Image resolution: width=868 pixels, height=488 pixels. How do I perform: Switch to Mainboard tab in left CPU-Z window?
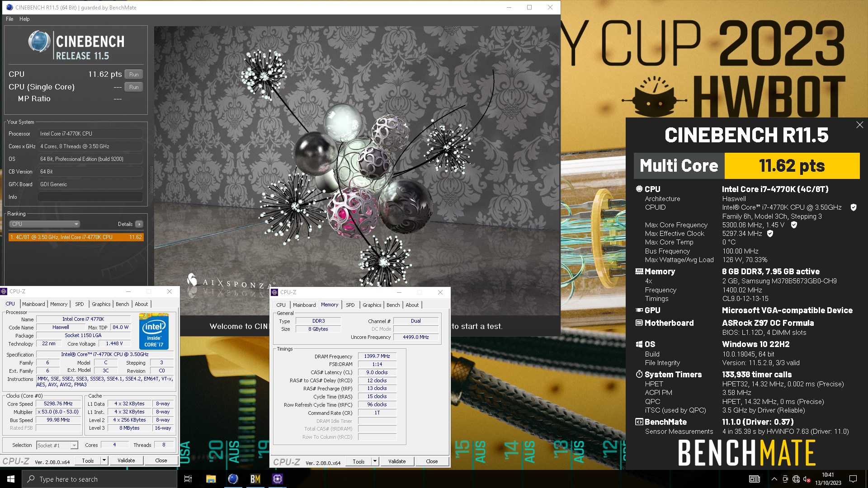(33, 304)
